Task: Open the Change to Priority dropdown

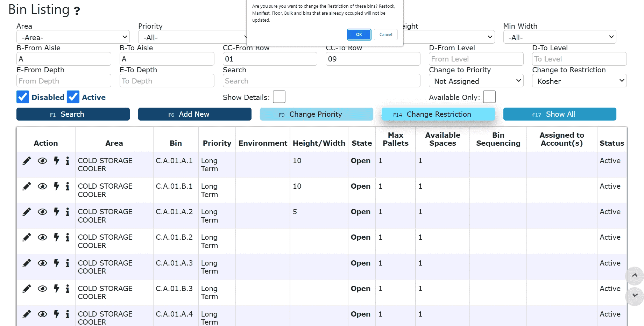Action: tap(476, 81)
